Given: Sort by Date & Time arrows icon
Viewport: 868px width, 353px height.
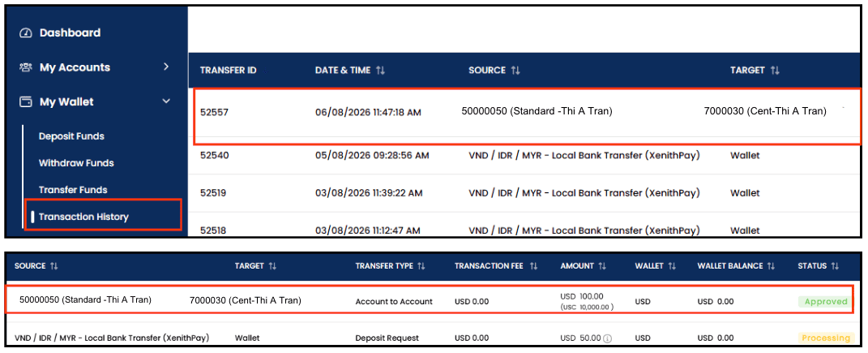Looking at the screenshot, I should tap(380, 71).
